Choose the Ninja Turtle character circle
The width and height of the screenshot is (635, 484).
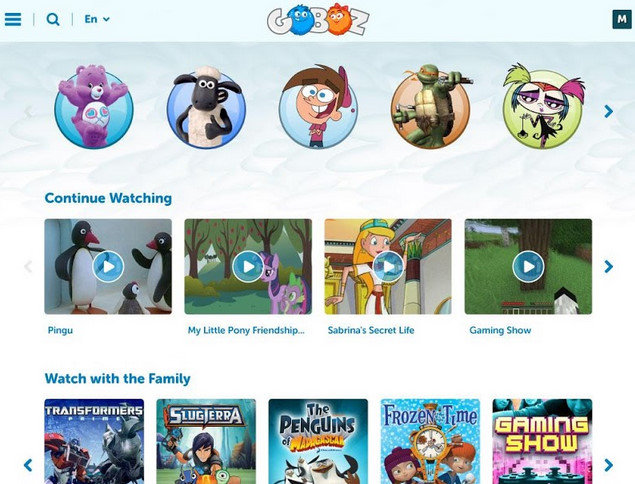point(431,107)
